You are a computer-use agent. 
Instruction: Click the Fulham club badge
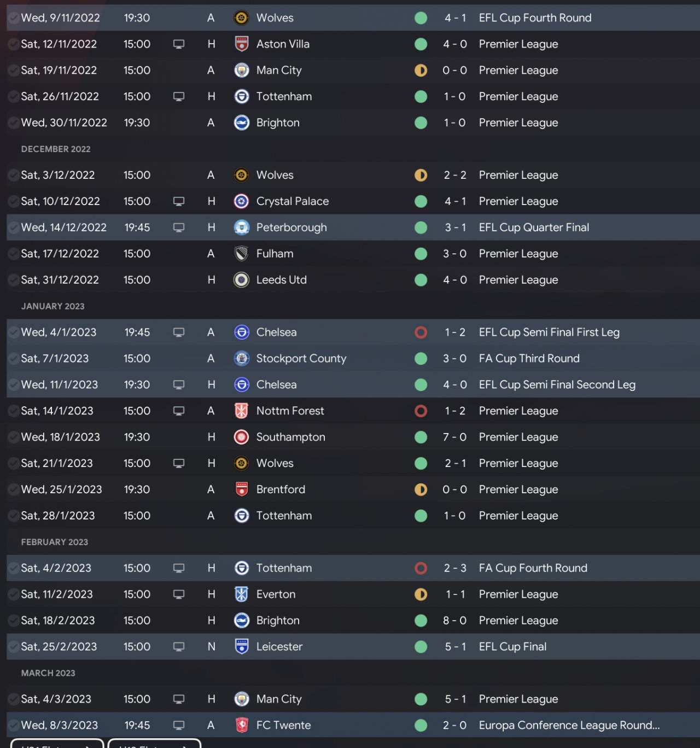pyautogui.click(x=241, y=254)
